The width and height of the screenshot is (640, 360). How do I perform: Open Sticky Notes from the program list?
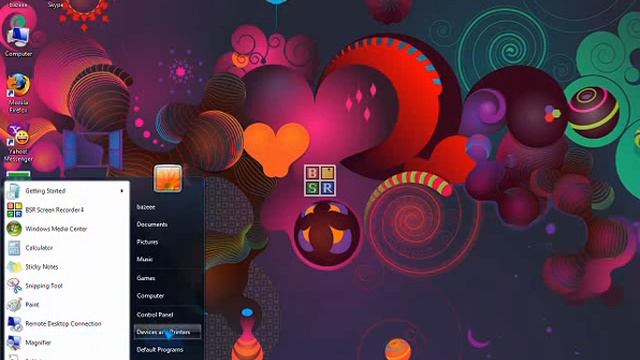(66, 267)
